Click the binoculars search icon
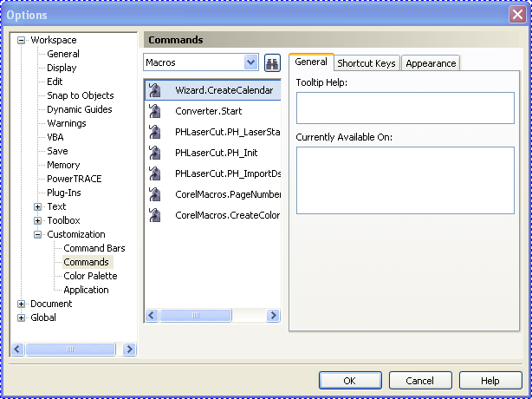The height and width of the screenshot is (399, 532). (x=272, y=62)
